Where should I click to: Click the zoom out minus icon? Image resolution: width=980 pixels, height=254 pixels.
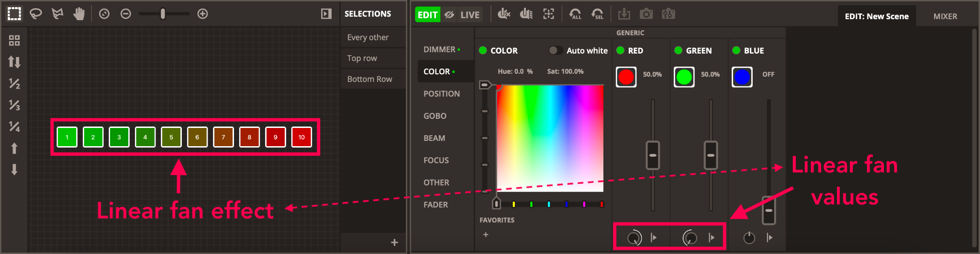(126, 14)
